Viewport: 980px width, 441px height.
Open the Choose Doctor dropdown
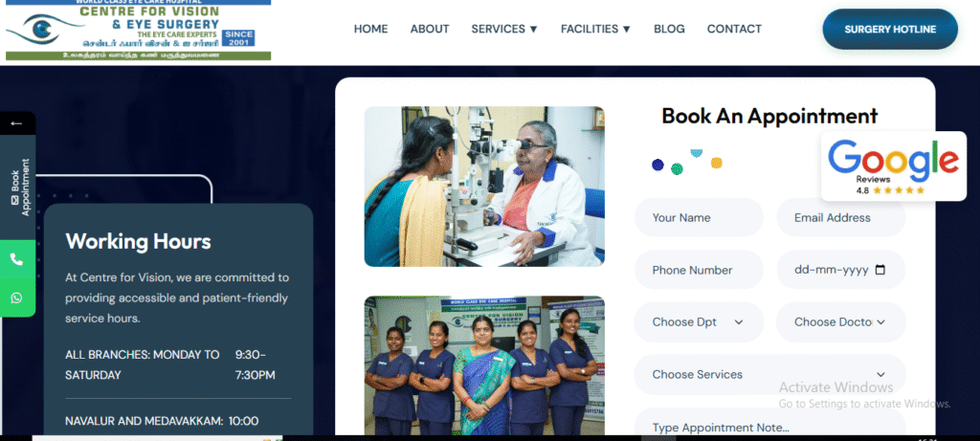[x=840, y=322]
